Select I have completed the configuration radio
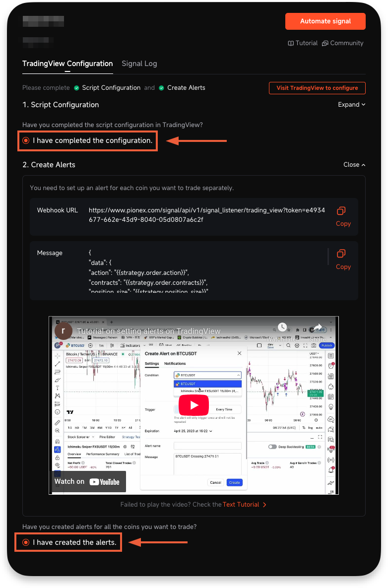Screen dimensions: 388x588 (26, 140)
